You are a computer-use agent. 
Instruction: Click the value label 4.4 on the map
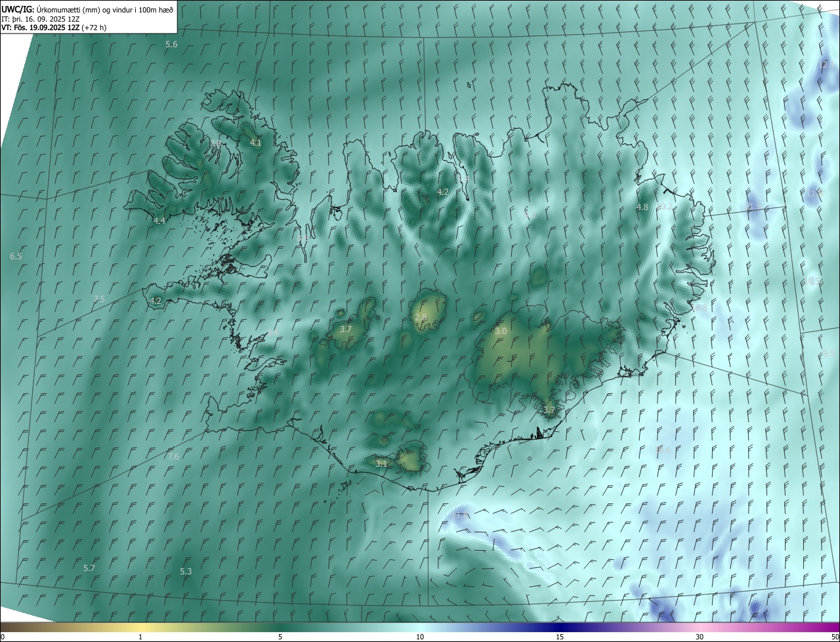click(x=159, y=221)
